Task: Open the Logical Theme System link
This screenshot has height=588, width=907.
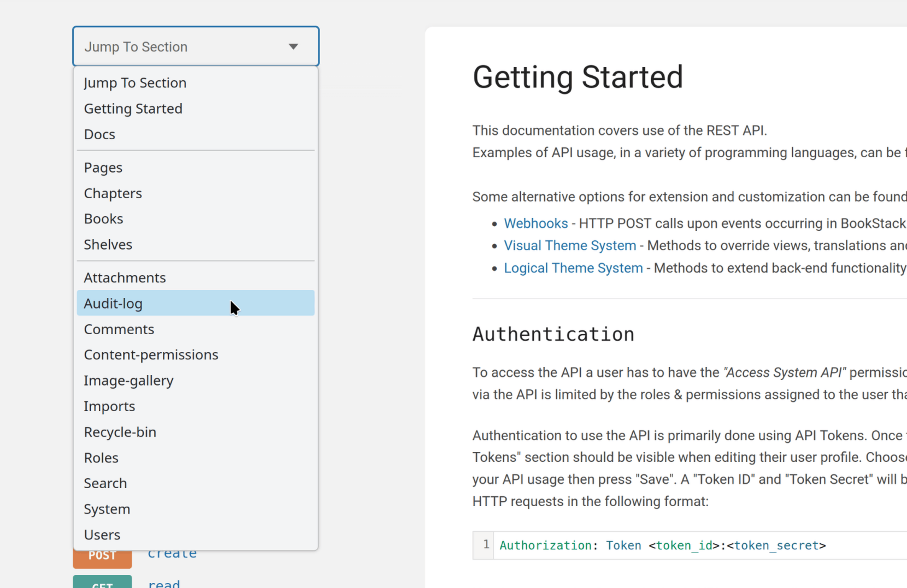Action: 573,268
